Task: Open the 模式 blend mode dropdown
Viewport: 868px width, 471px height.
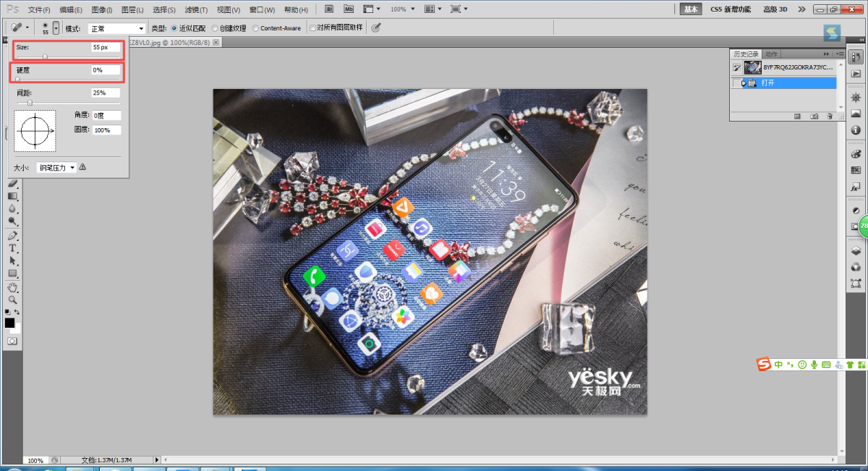Action: (x=116, y=28)
